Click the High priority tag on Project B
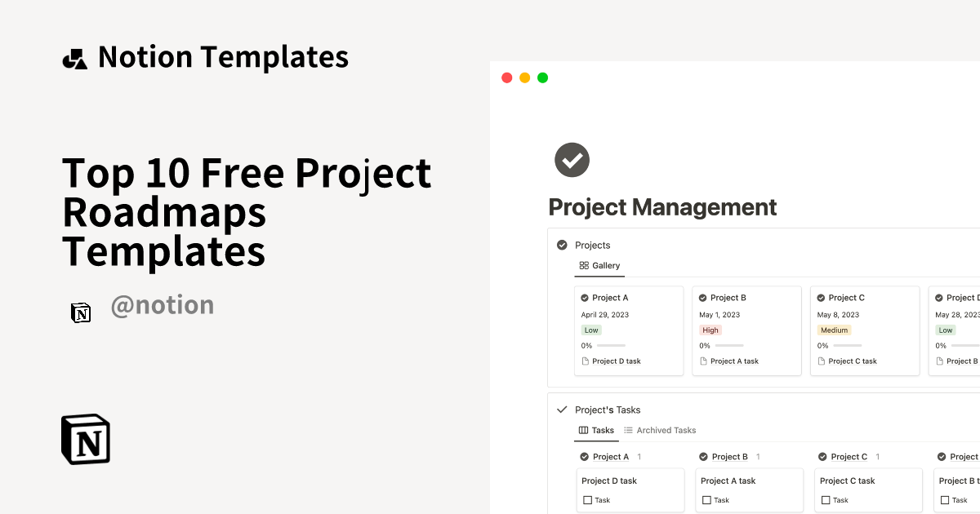 [x=710, y=330]
